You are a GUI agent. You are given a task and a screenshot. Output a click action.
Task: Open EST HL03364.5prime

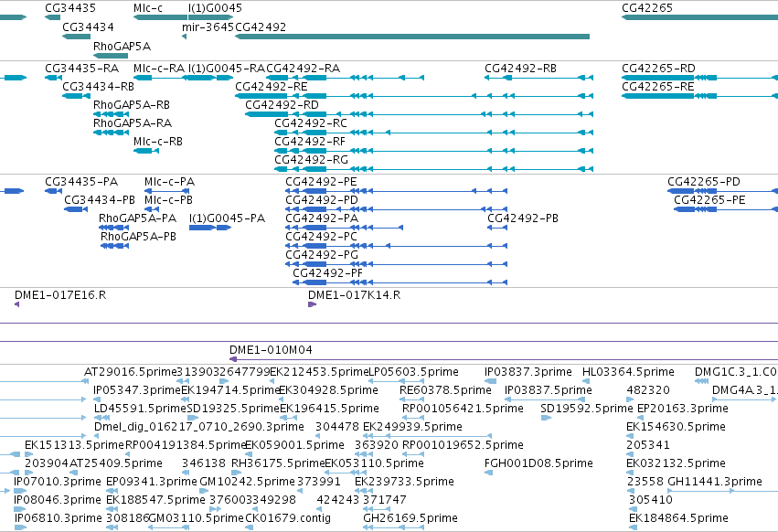(628, 372)
